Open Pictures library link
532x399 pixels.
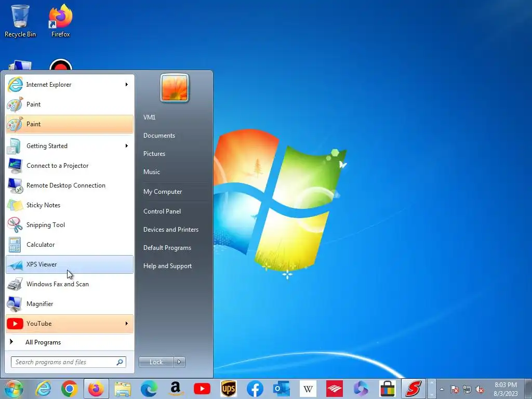click(154, 154)
